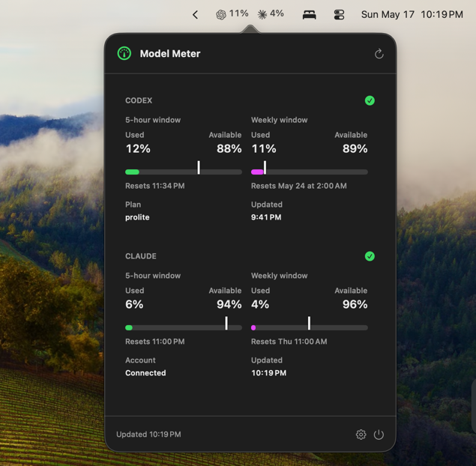Click the Claude weekly usage bar
The image size is (476, 466).
click(310, 327)
